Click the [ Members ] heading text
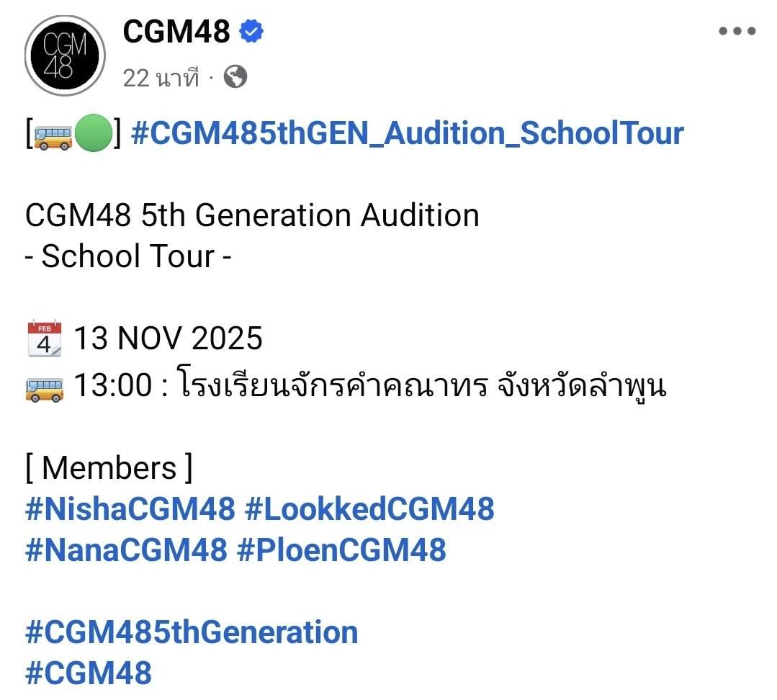This screenshot has height=700, width=777. 109,468
